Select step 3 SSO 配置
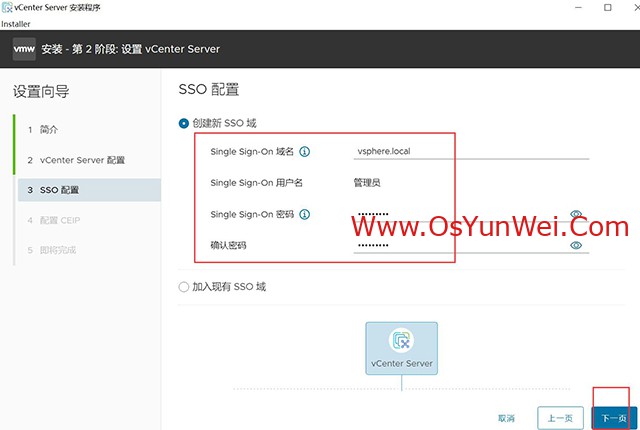 click(89, 190)
